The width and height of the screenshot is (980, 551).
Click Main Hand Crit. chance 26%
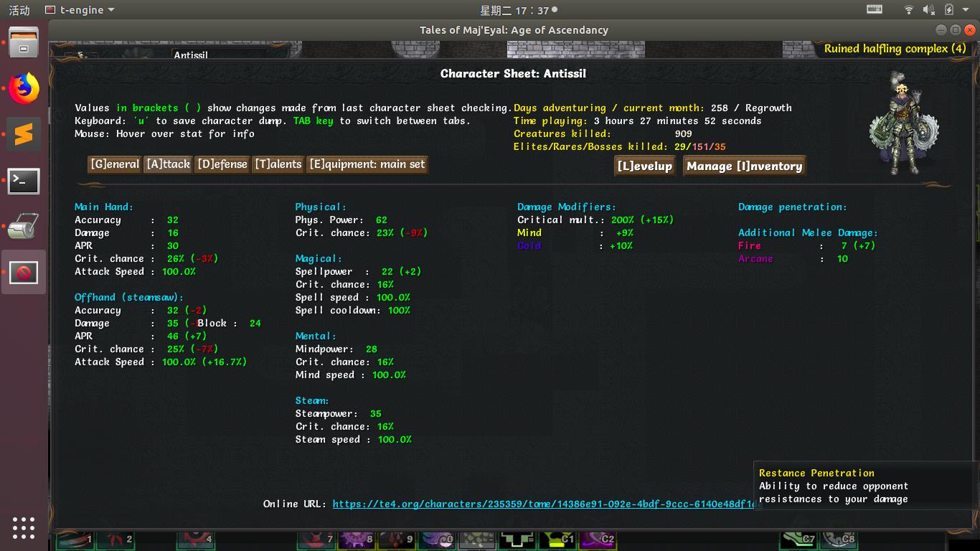146,259
